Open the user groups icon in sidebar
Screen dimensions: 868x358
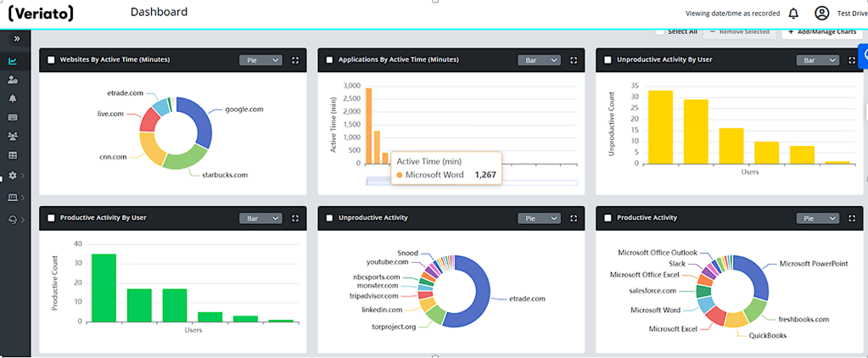point(13,136)
